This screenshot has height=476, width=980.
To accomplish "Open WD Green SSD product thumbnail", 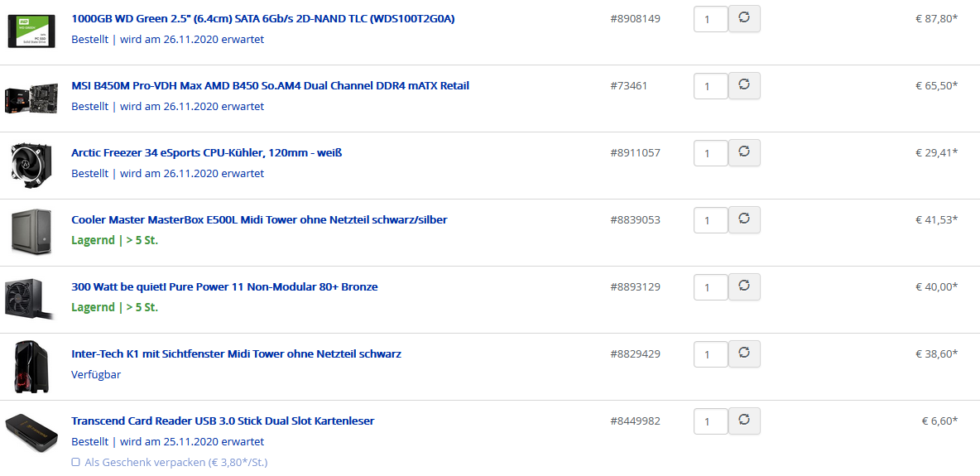I will pyautogui.click(x=31, y=31).
